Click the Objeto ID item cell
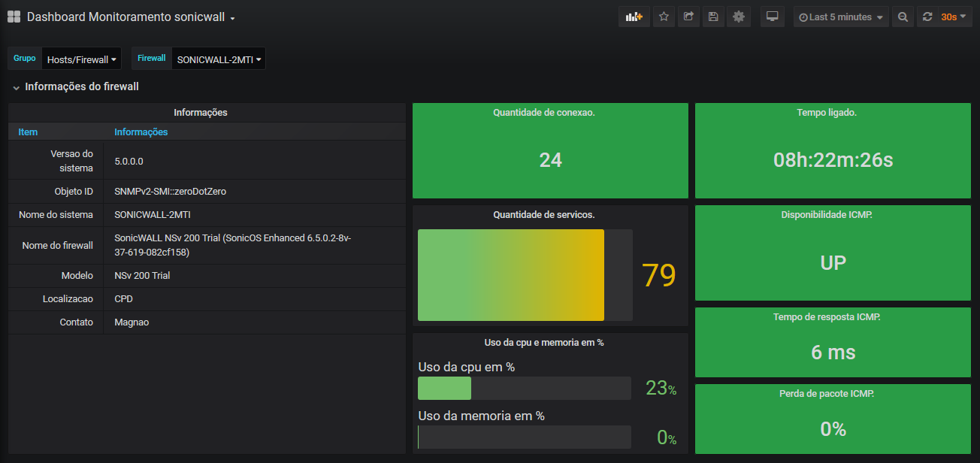Viewport: 980px width, 463px height. pos(56,192)
